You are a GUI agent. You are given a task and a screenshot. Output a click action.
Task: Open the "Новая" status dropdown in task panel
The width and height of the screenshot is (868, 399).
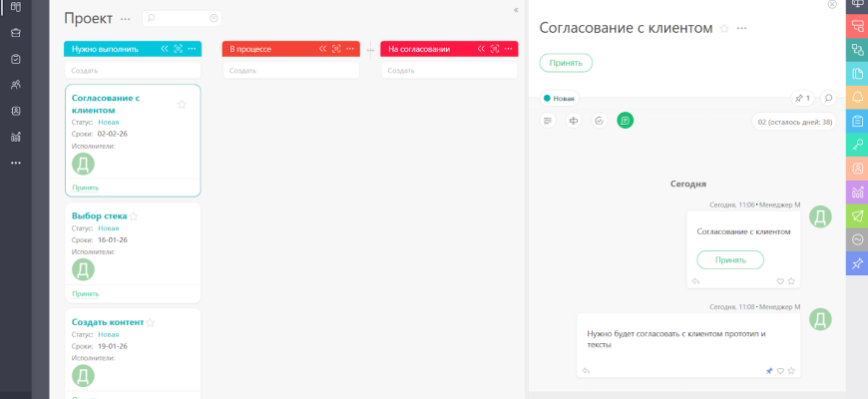(559, 98)
